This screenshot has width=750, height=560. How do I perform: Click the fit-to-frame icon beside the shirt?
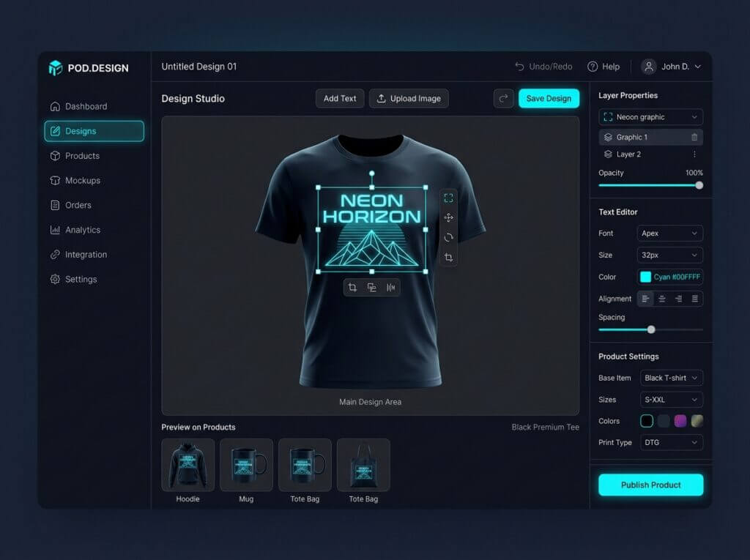[449, 198]
